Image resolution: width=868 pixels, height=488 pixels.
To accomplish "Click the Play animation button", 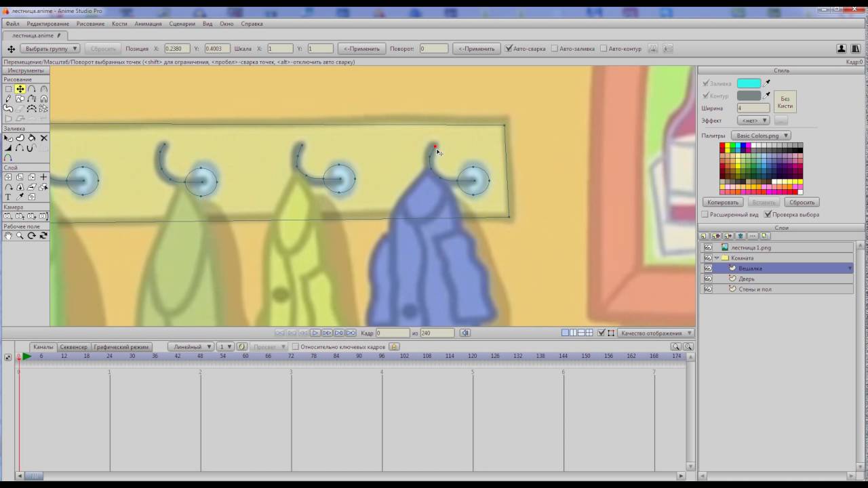I will click(315, 333).
